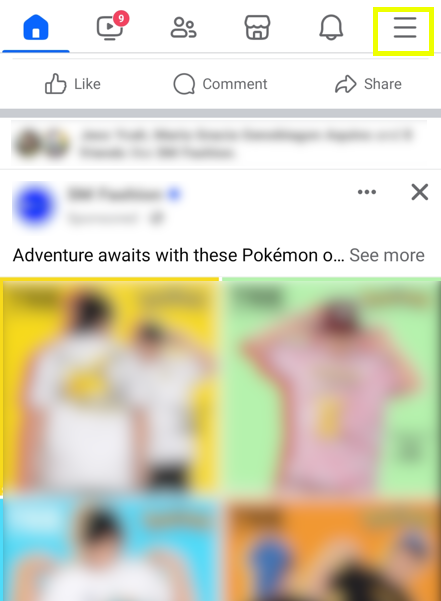Image resolution: width=441 pixels, height=601 pixels.
Task: Open the blue background product image
Action: pos(110,548)
